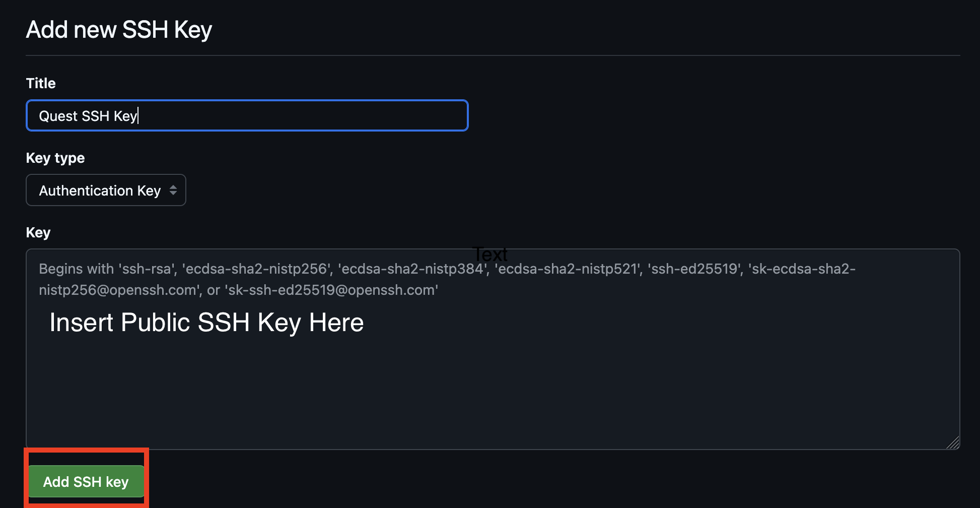The image size is (980, 508).
Task: Focus the Title input containing Quest SSH Key
Action: pyautogui.click(x=247, y=115)
